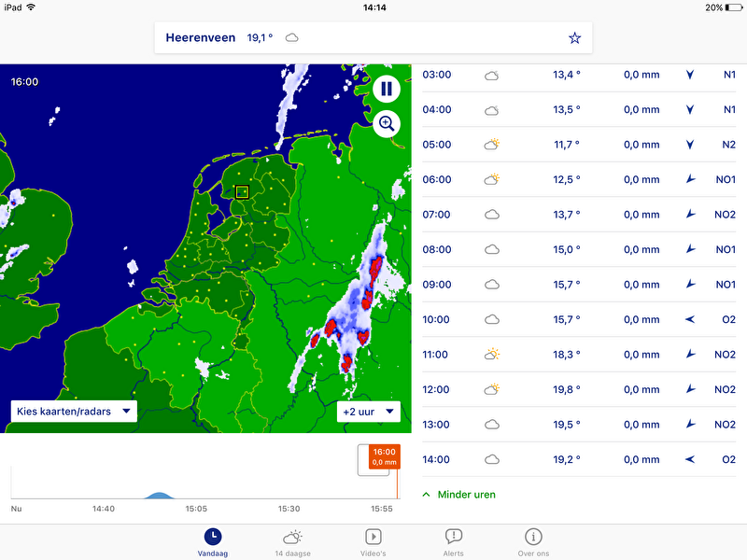Open the Over ons info tab
The width and height of the screenshot is (747, 560).
[533, 541]
